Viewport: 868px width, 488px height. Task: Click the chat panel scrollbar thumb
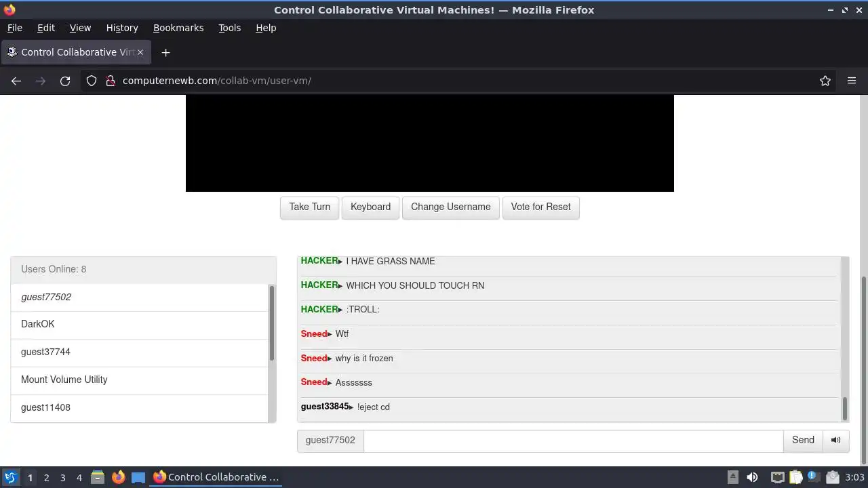click(x=844, y=409)
